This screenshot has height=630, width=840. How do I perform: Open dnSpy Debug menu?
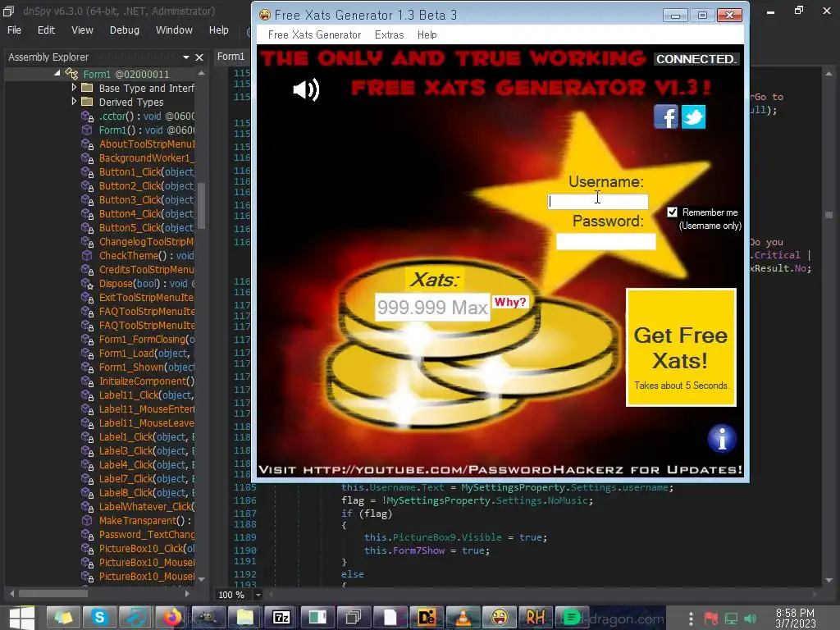(x=125, y=30)
